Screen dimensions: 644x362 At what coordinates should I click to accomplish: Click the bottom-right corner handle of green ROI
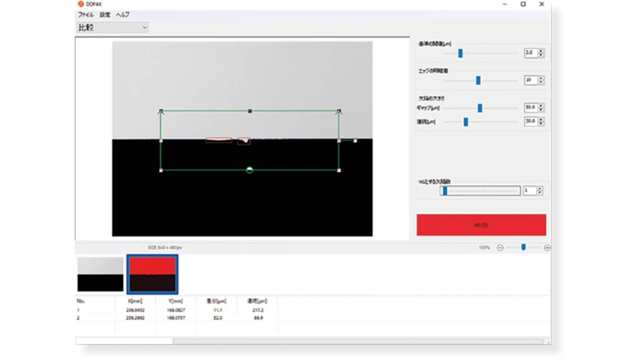pyautogui.click(x=339, y=170)
